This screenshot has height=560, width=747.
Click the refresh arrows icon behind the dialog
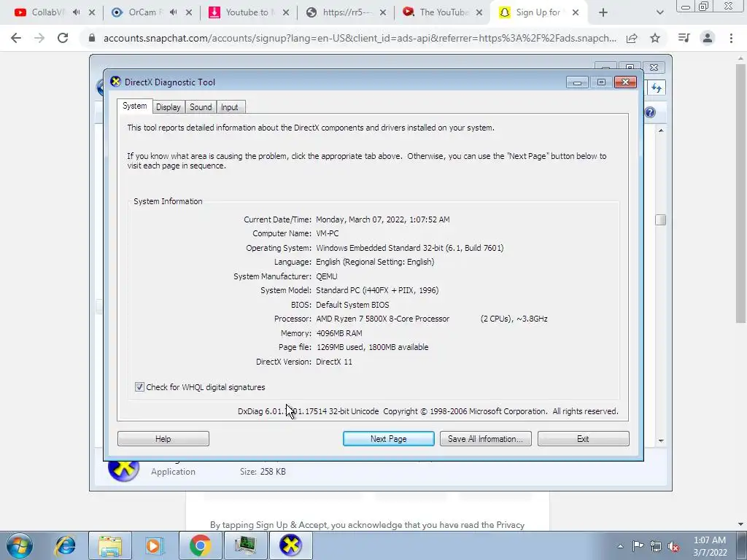coord(657,87)
